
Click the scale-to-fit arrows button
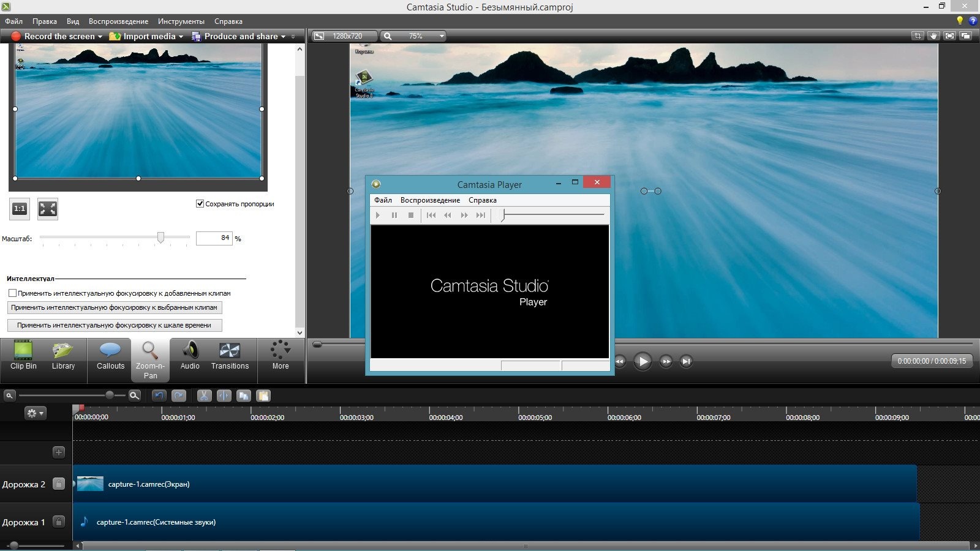point(48,209)
